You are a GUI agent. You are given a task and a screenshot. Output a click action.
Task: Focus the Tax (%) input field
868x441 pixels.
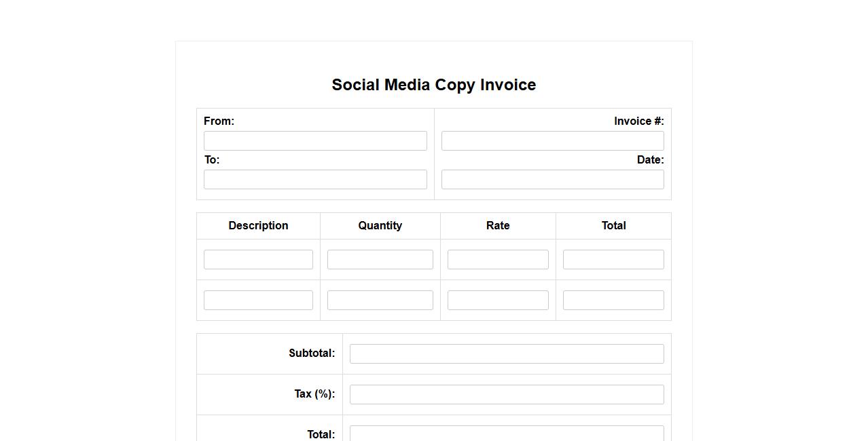pos(507,395)
